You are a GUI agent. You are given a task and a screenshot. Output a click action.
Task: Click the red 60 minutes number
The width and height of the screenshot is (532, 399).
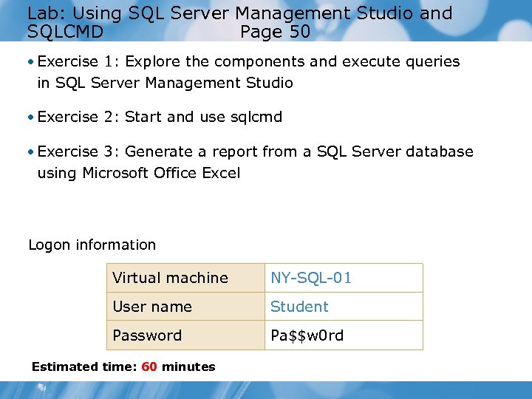149,366
